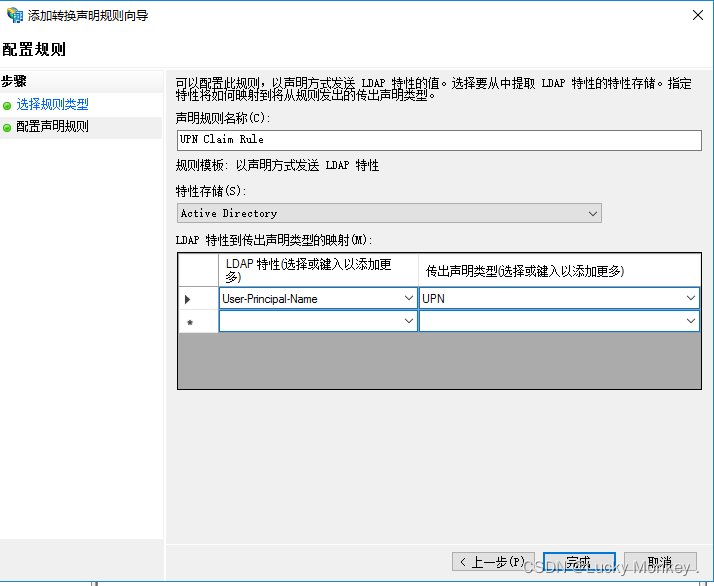This screenshot has width=714, height=586.
Task: Click the green bullet beside 选择规则类型
Action: (x=7, y=106)
